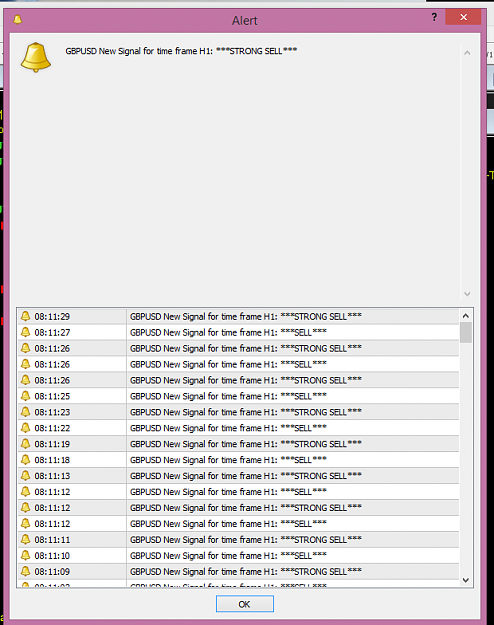Click the large yellow bell icon beside the alert message
Screen dimensions: 494x625
[36, 57]
